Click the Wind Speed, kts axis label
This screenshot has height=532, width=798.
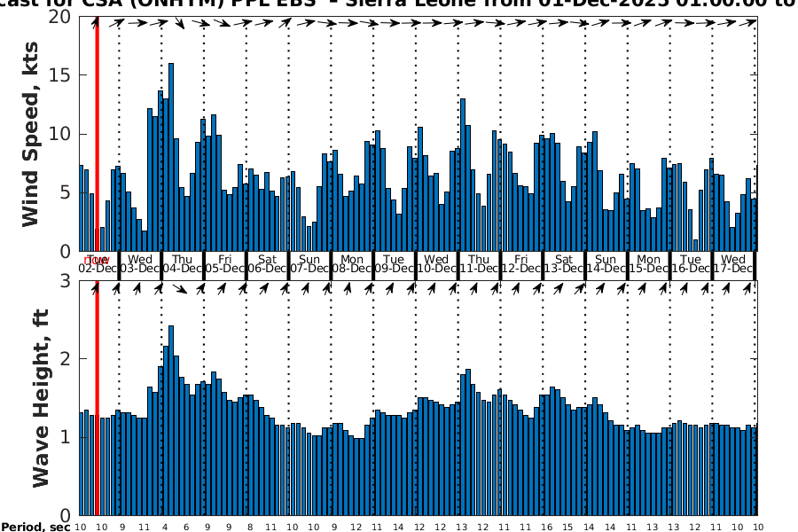point(32,135)
